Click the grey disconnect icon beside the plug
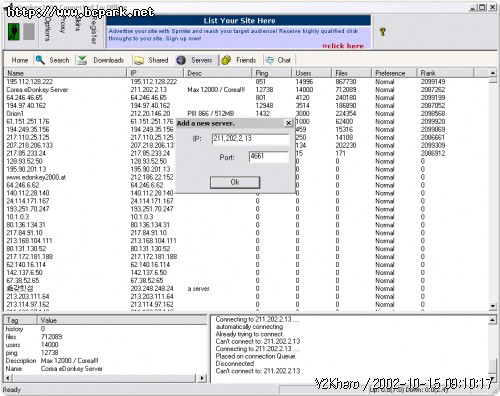The width and height of the screenshot is (500, 396). (29, 32)
